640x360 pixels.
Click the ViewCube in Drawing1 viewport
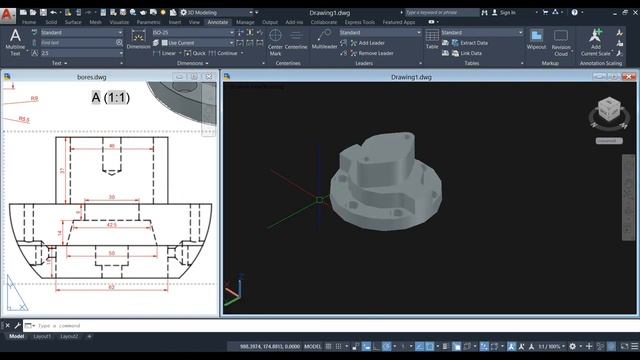pos(609,110)
